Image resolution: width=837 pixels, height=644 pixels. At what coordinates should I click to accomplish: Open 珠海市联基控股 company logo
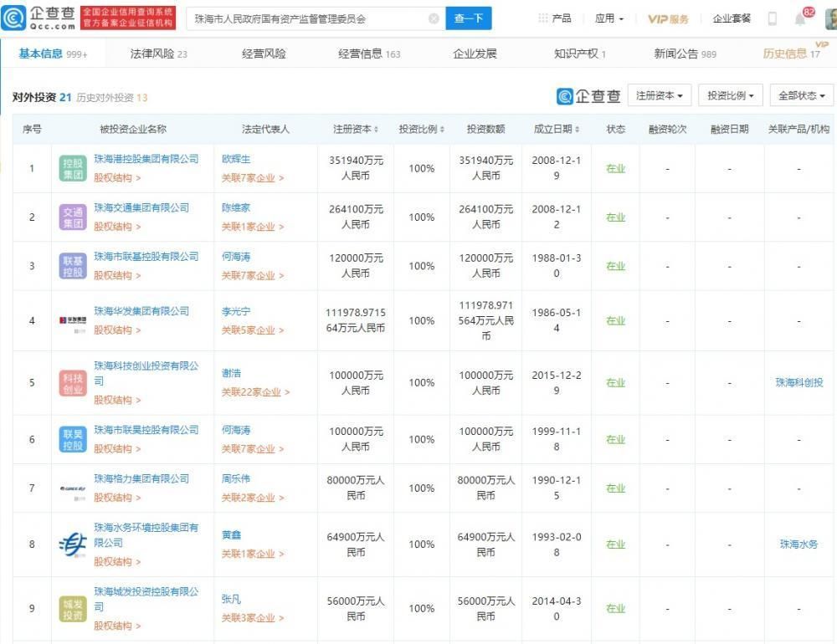point(73,266)
